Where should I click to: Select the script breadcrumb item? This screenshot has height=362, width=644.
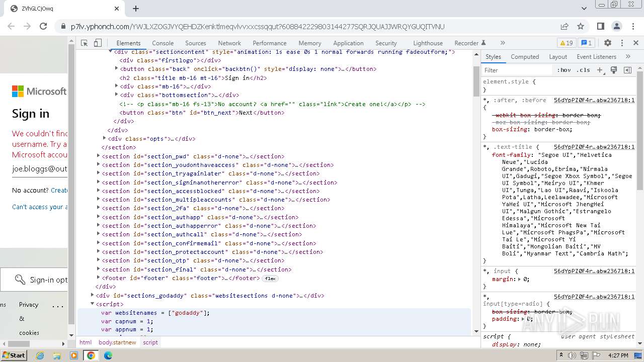click(x=150, y=342)
